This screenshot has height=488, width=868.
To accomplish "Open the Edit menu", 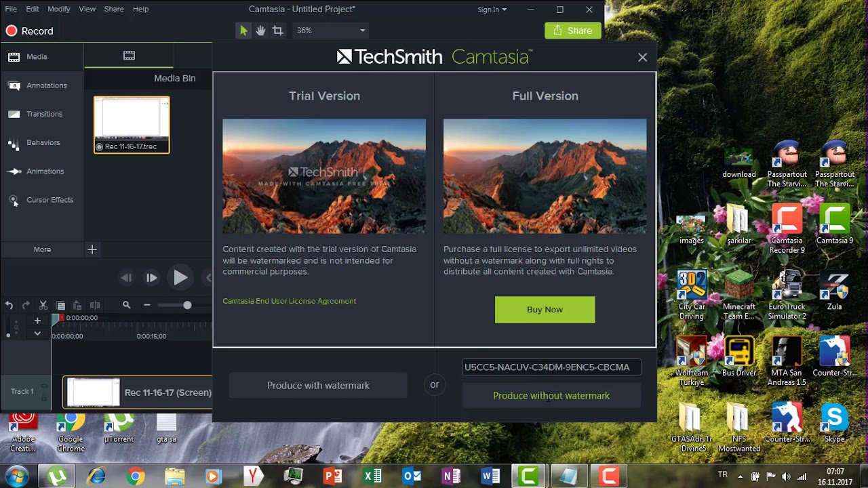I will tap(32, 9).
